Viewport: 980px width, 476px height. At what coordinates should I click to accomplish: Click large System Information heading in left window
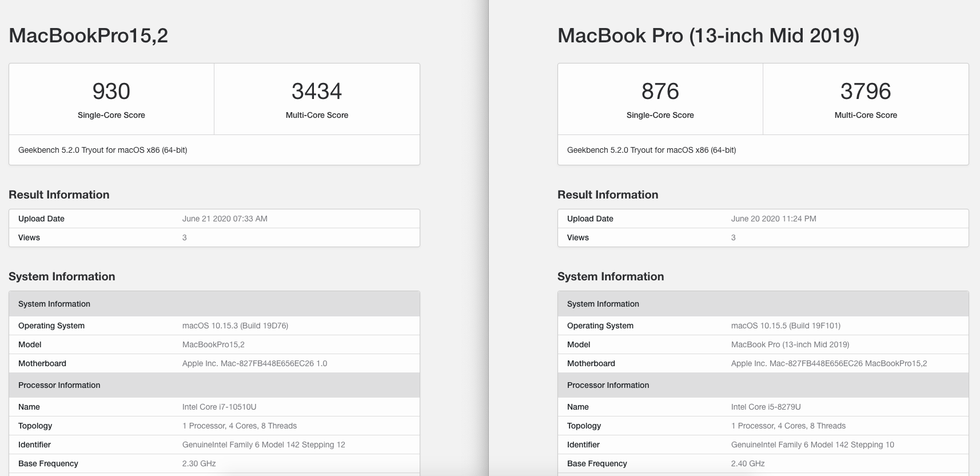(62, 276)
